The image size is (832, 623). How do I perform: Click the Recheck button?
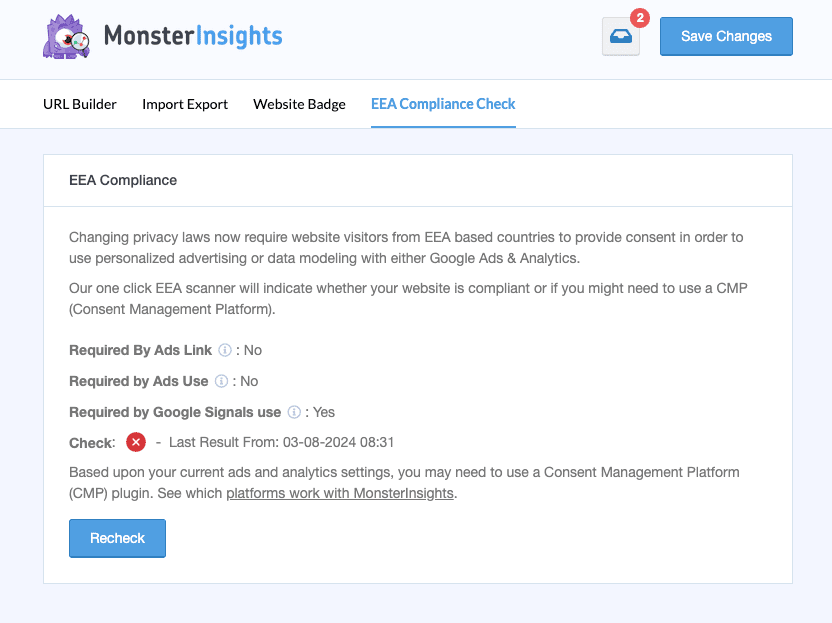pos(117,538)
